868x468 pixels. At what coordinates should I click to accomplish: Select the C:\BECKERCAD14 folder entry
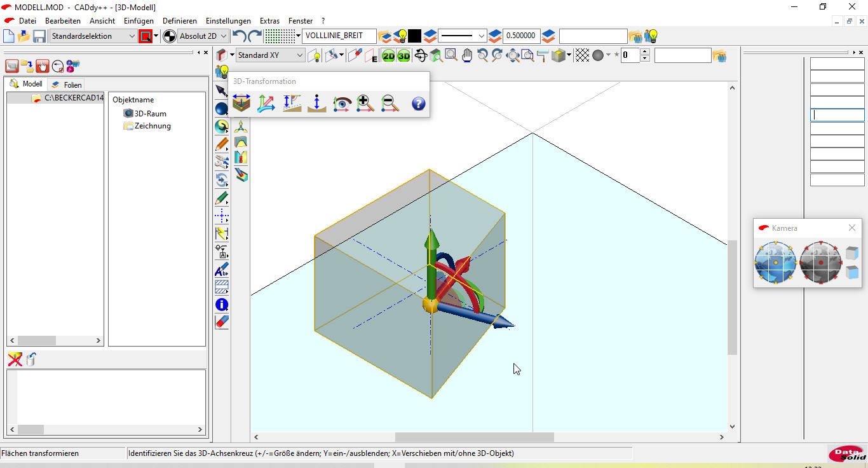pyautogui.click(x=68, y=98)
